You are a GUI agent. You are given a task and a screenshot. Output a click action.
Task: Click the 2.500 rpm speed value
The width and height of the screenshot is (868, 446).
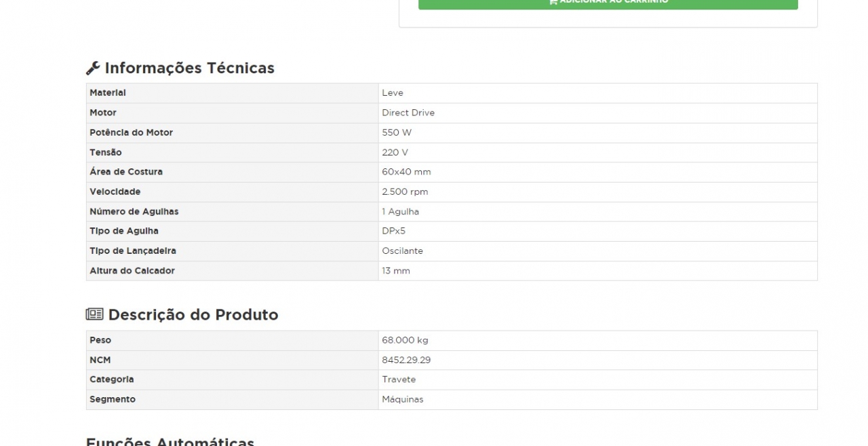[x=405, y=191]
